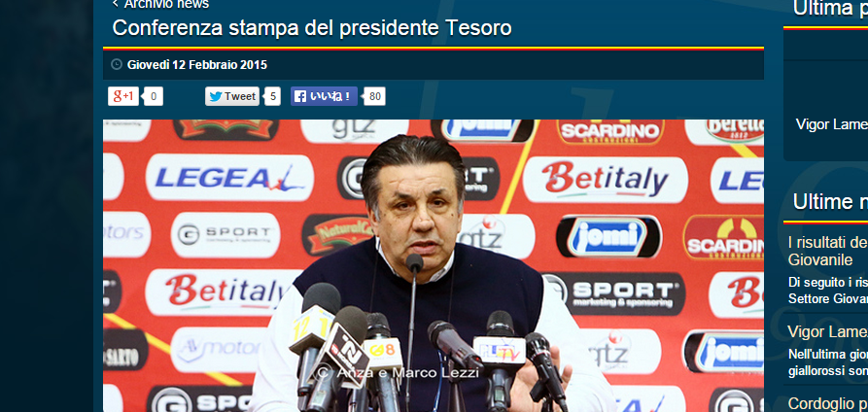Screen dimensions: 868x412
Task: Click the Facebook like count 80
Action: coord(375,97)
